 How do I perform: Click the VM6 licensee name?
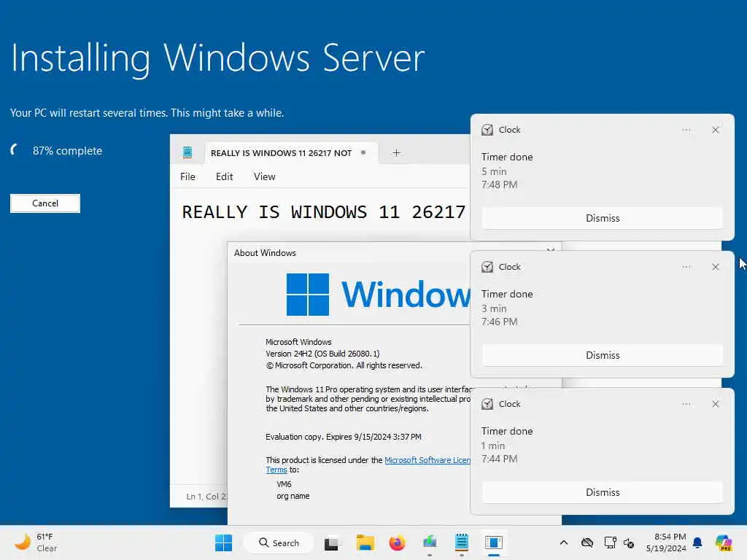click(x=284, y=484)
